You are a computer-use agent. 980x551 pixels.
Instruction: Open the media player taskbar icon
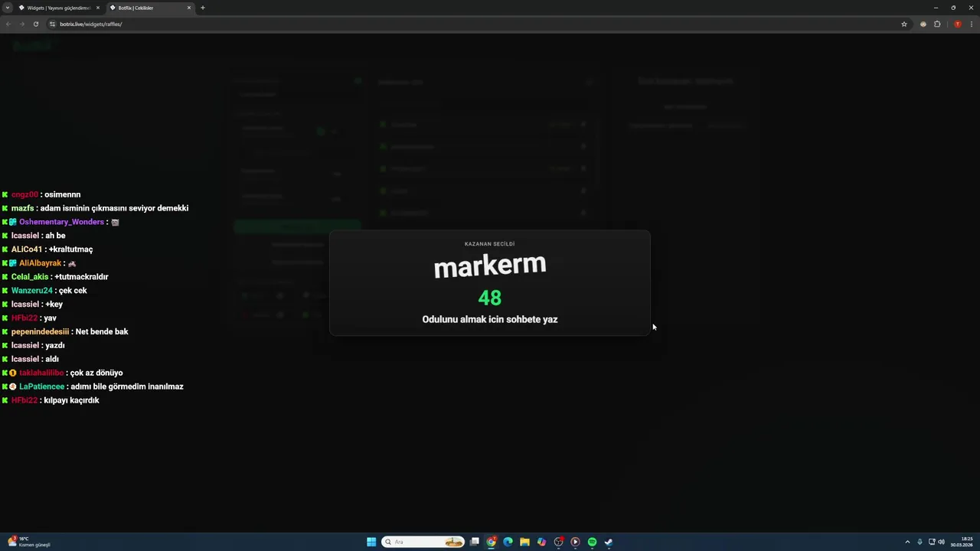coord(575,542)
